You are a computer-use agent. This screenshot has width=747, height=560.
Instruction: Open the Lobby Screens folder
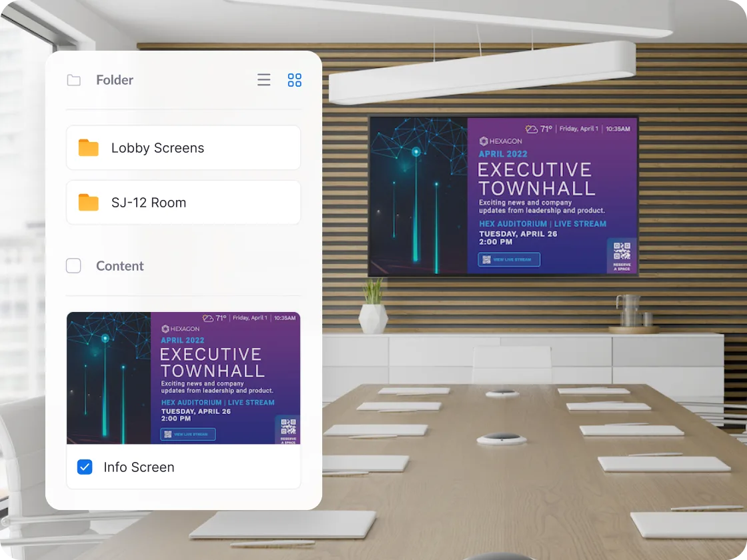(183, 147)
